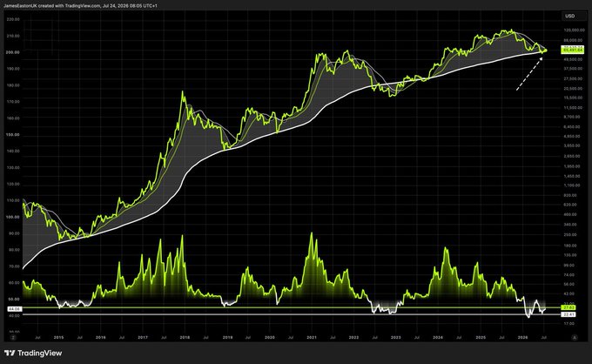Click the 27,500.00 price scale label
Image resolution: width=592 pixels, height=364 pixels.
(x=574, y=78)
